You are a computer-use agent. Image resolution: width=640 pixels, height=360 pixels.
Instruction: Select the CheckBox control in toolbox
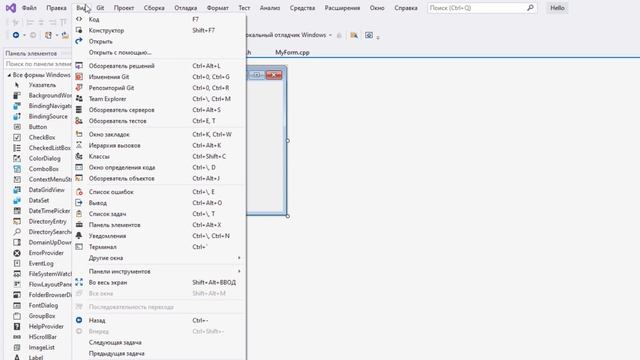[x=42, y=137]
